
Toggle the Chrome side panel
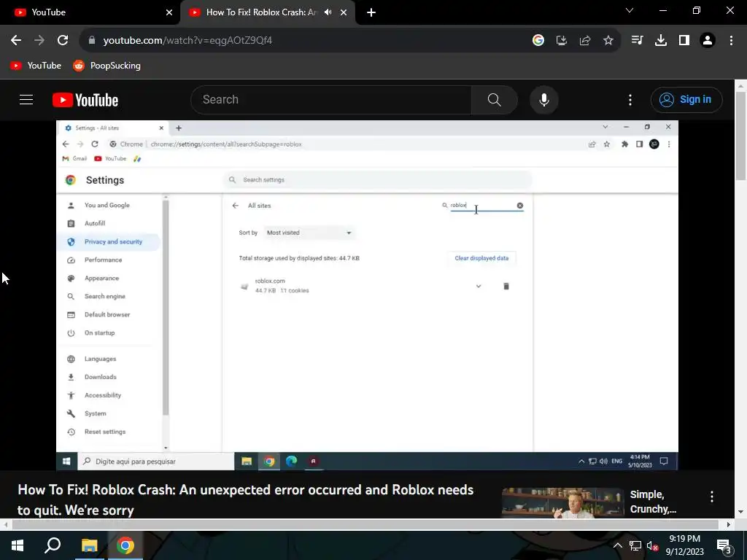point(684,41)
